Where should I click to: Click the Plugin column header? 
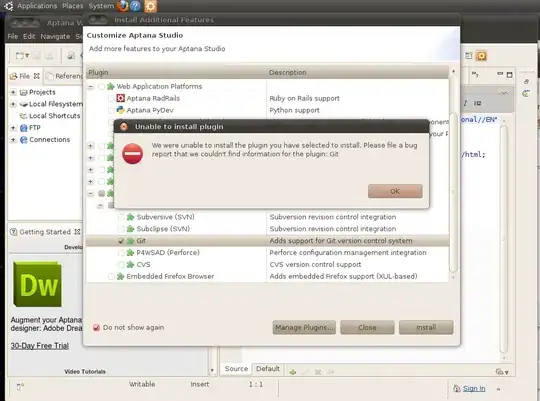176,72
